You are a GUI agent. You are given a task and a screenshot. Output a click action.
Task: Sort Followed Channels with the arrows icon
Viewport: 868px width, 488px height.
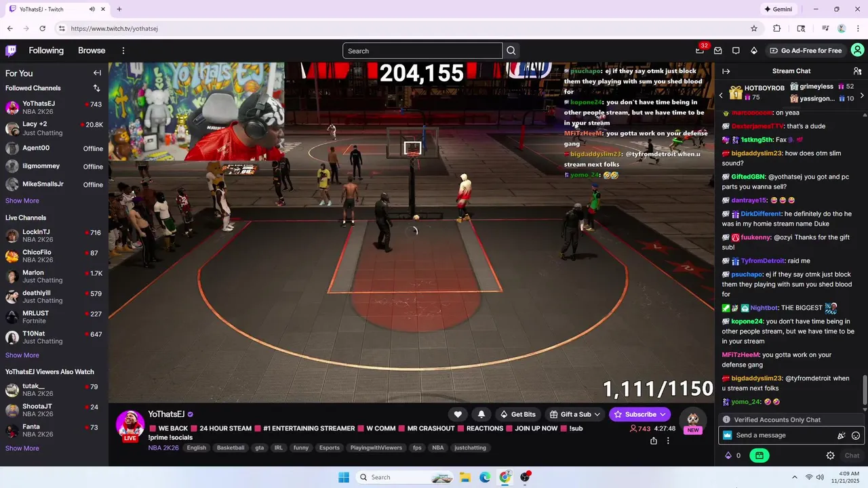pos(96,88)
